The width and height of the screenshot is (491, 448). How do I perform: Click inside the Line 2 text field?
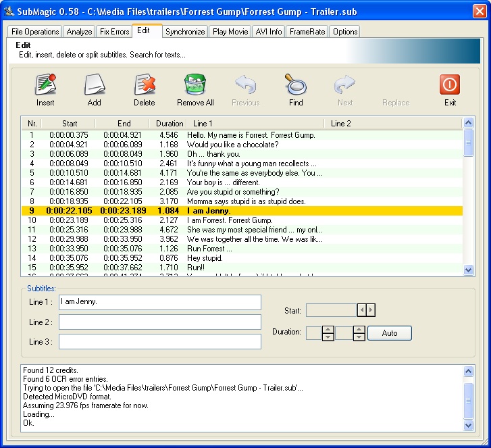point(159,322)
